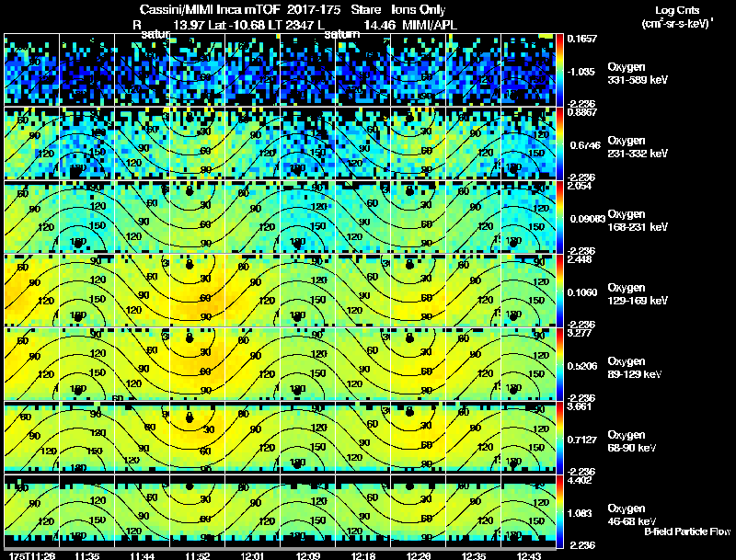The width and height of the screenshot is (736, 560).
Task: Click the color bar beside Oxygen 331-589 keV
Action: (x=559, y=70)
